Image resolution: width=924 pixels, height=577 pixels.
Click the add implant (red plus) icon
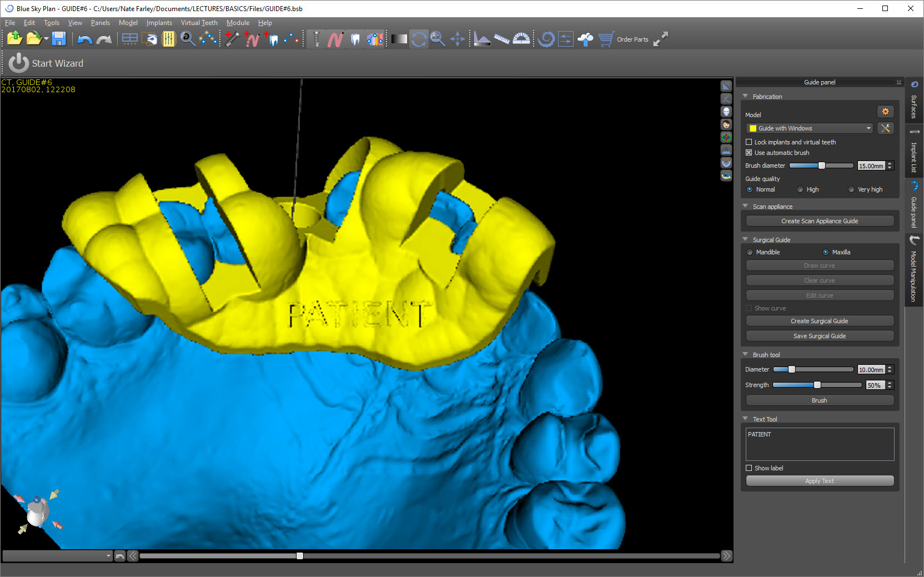pos(232,39)
